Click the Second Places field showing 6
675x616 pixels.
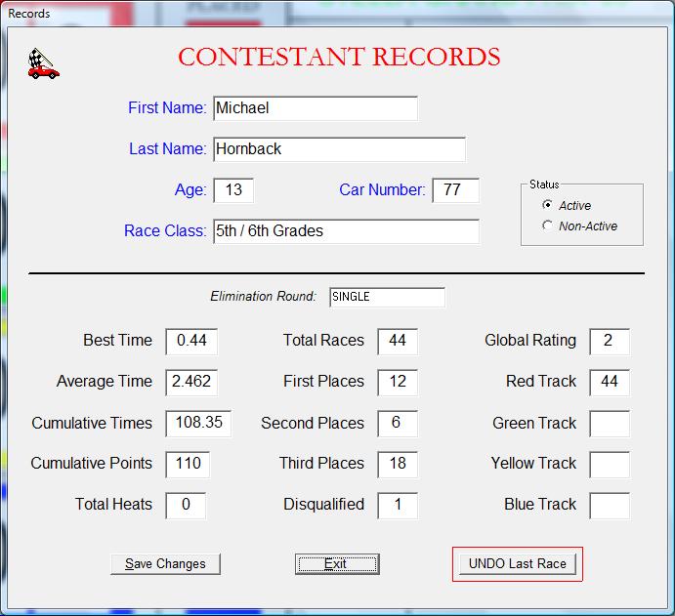(x=398, y=424)
